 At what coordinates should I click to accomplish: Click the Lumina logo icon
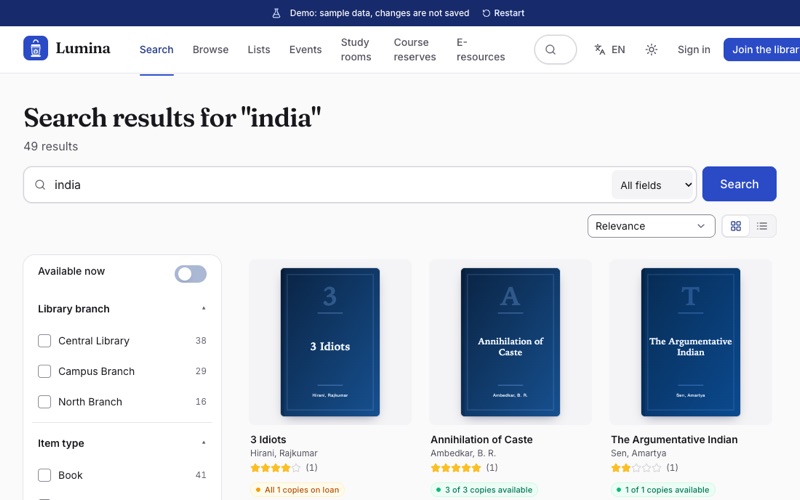point(36,48)
